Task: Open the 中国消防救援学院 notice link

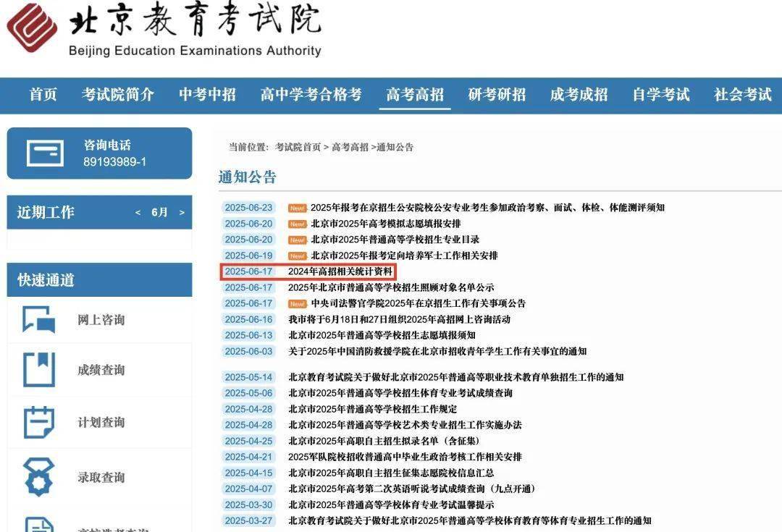Action: point(437,351)
